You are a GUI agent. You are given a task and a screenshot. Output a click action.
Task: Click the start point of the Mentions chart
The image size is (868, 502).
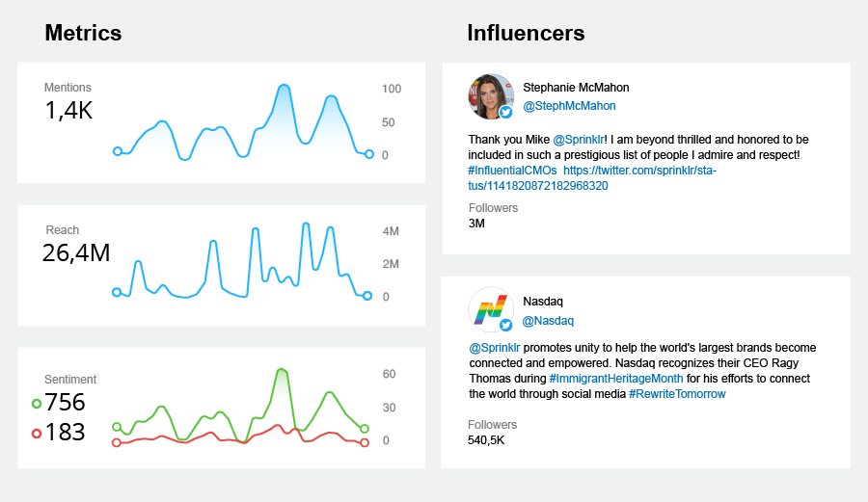pos(118,151)
